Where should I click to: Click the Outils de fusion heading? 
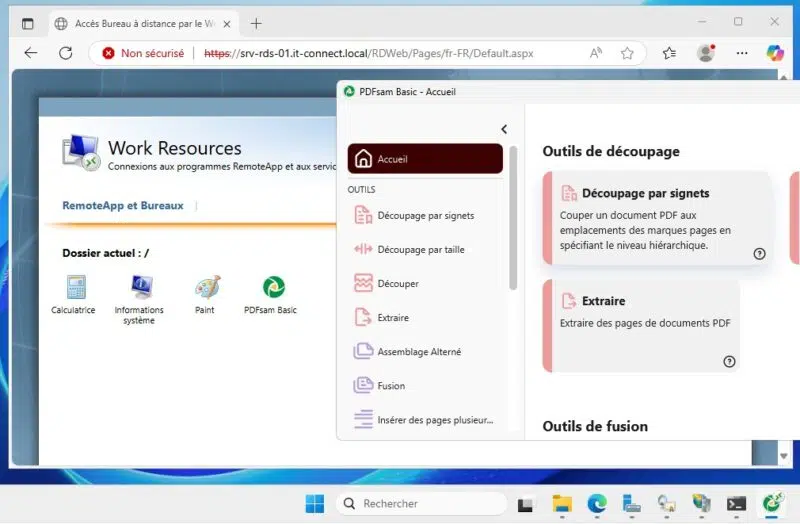pyautogui.click(x=595, y=426)
